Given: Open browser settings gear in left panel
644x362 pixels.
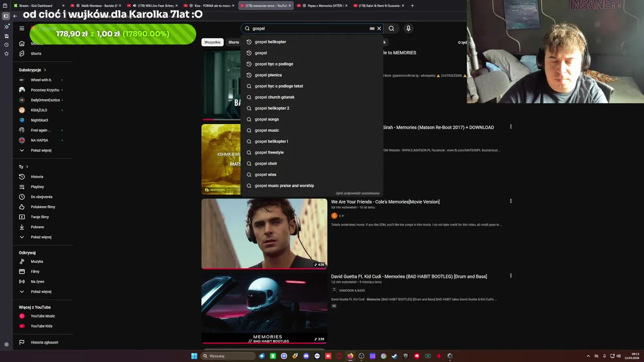Looking at the screenshot, I should (x=6, y=344).
